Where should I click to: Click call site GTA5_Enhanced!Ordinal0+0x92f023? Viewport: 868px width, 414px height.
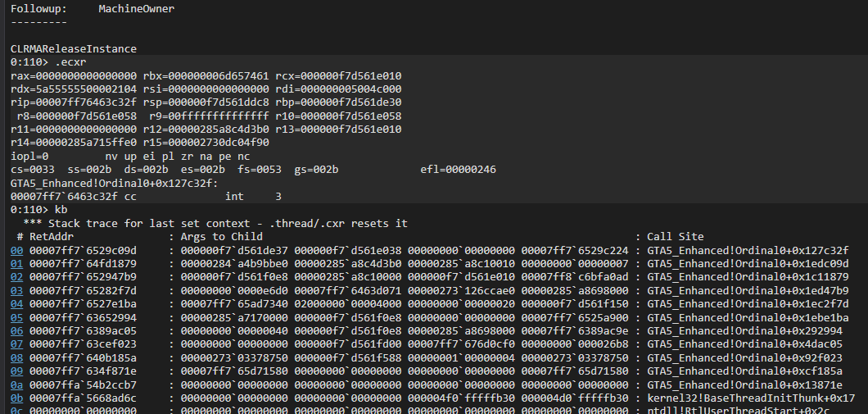click(744, 358)
